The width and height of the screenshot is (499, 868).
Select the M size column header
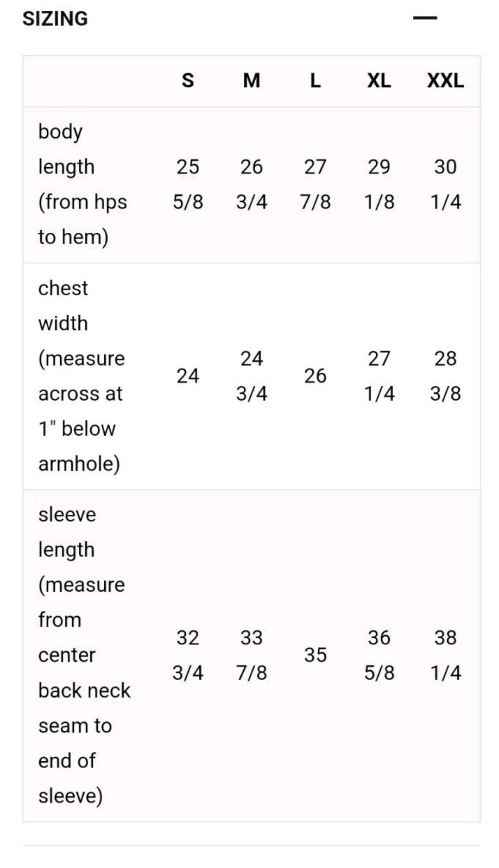pos(251,81)
